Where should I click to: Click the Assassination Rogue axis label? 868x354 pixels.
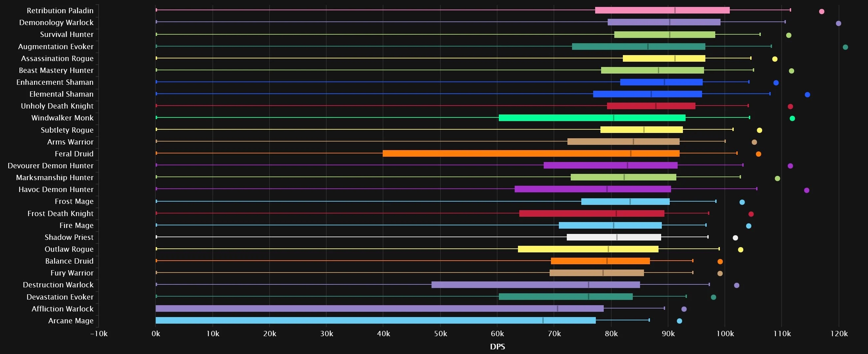point(57,58)
